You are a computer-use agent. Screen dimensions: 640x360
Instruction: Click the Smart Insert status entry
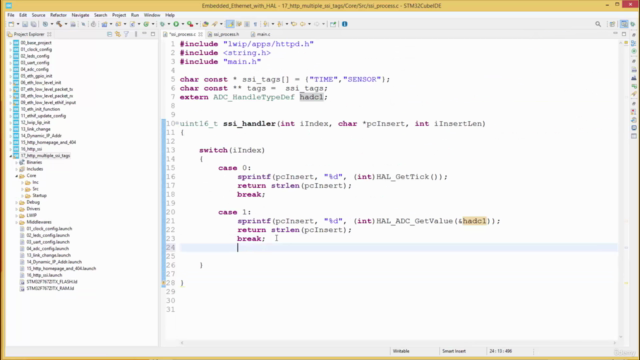[453, 351]
